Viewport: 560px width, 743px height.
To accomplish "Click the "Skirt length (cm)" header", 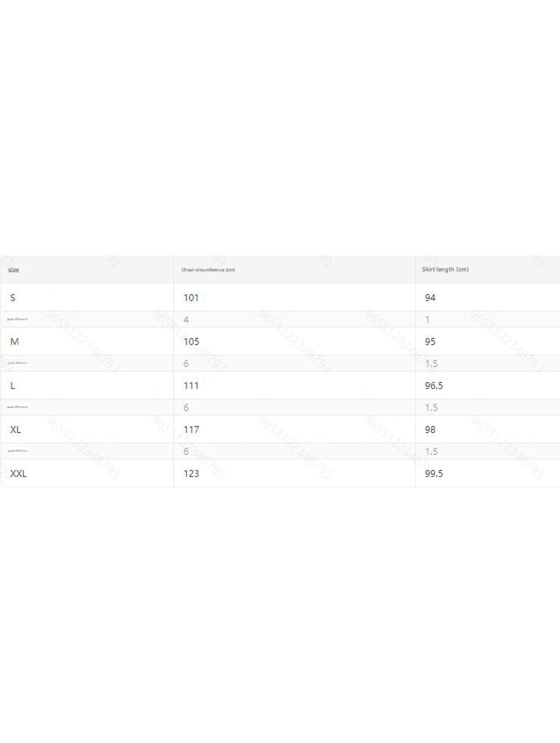I will [445, 269].
